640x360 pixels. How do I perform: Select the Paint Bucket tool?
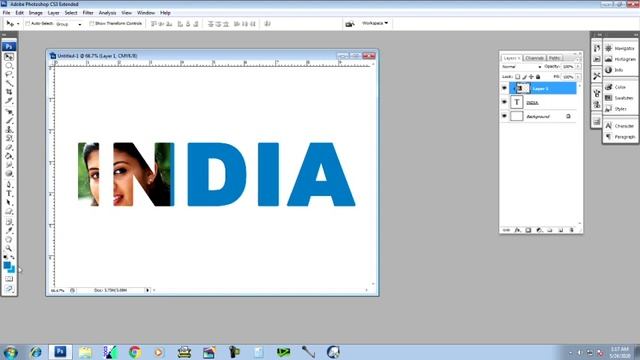pos(9,156)
